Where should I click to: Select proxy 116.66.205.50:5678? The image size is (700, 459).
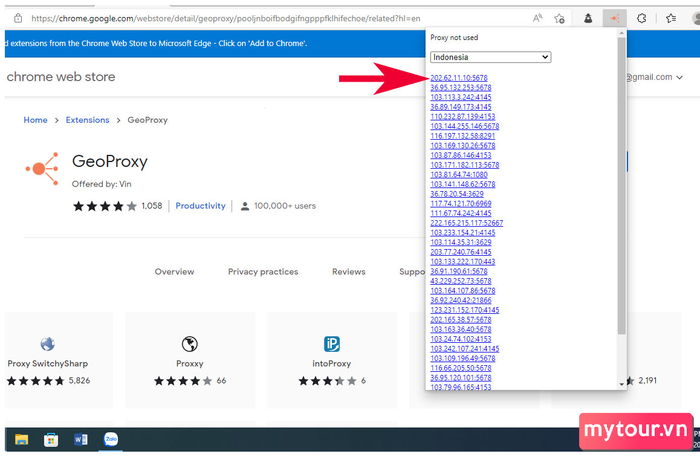coord(461,368)
